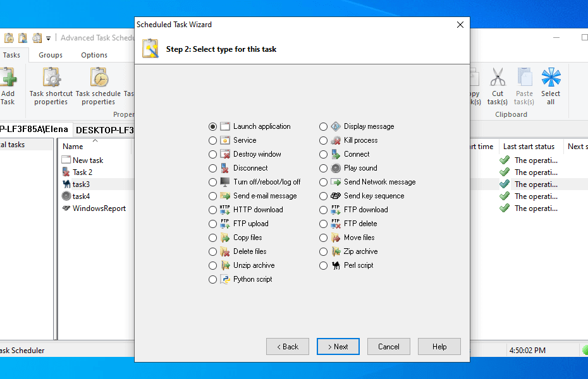
Task: Click the Connect task type icon
Action: click(x=336, y=154)
